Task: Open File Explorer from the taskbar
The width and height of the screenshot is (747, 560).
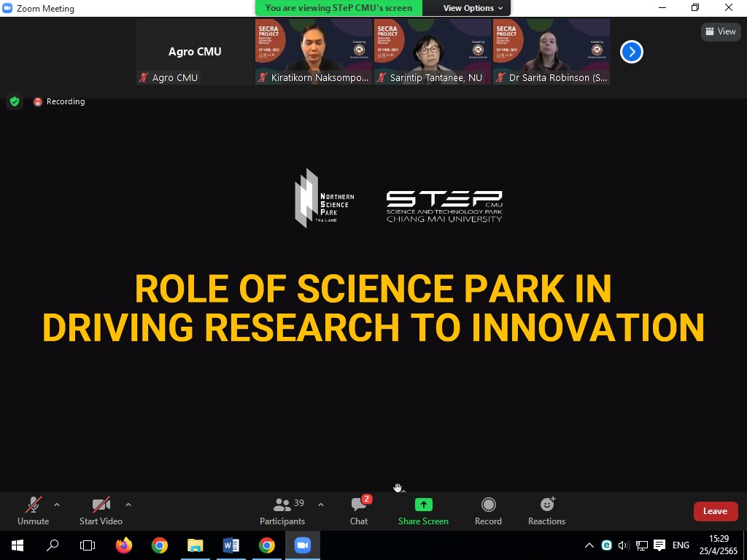Action: coord(196,545)
